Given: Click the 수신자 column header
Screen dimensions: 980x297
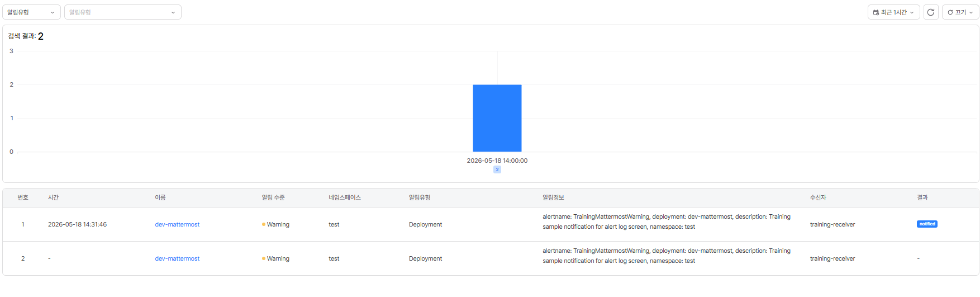Looking at the screenshot, I should coord(818,197).
